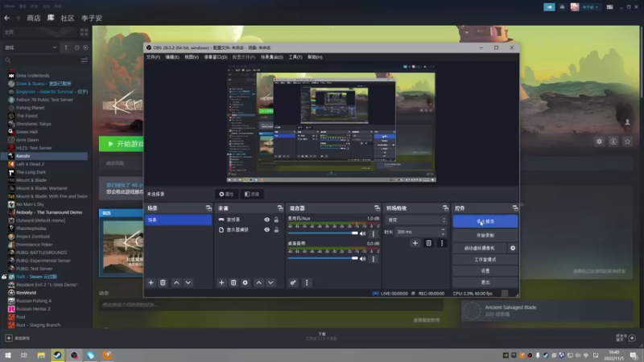Open 编辑(E) menu in OBS

click(x=172, y=57)
